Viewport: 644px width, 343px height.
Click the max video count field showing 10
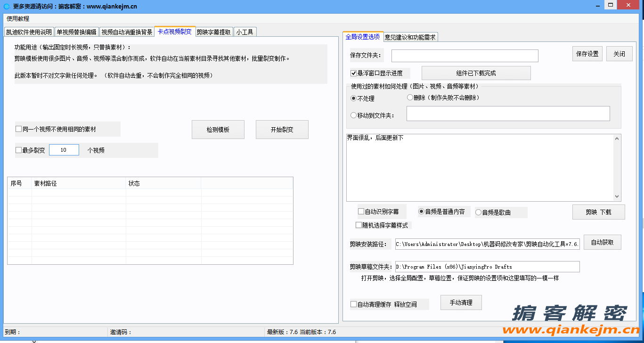tap(64, 150)
